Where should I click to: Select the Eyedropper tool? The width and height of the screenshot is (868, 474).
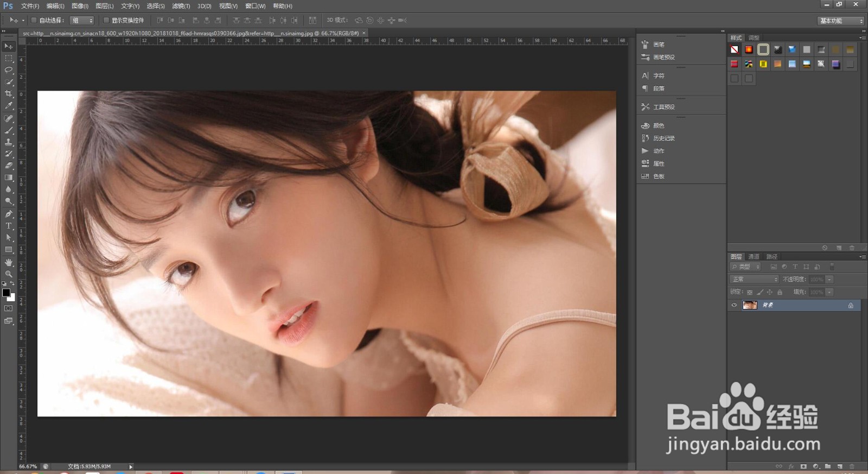(x=9, y=106)
